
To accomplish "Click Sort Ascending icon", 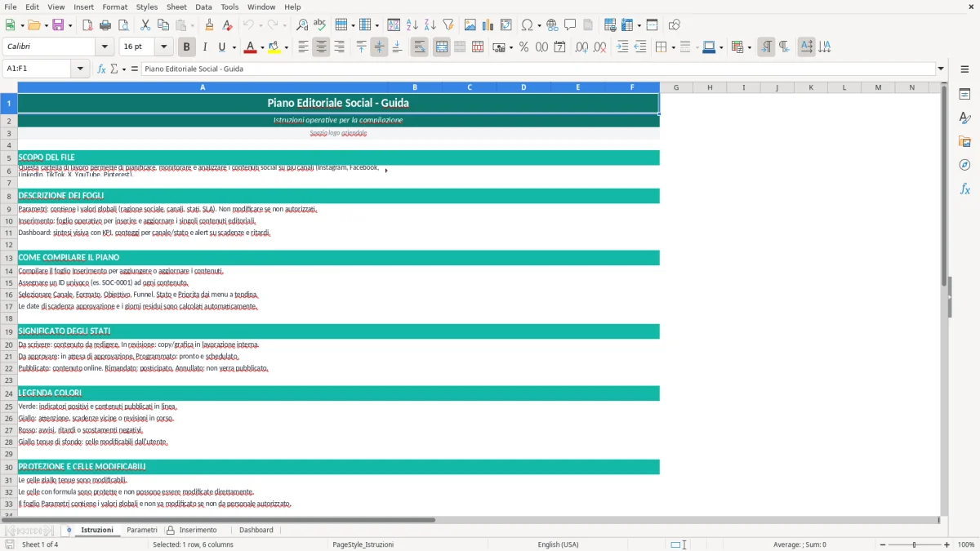I will (412, 25).
